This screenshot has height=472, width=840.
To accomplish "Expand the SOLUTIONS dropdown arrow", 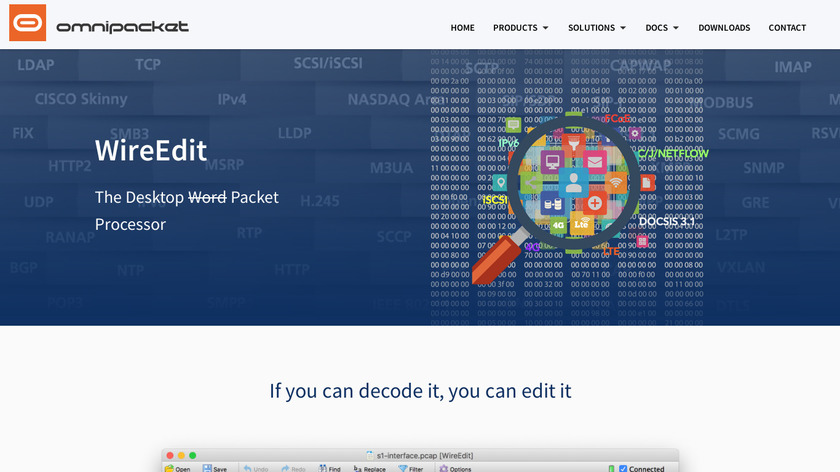I will click(x=622, y=28).
